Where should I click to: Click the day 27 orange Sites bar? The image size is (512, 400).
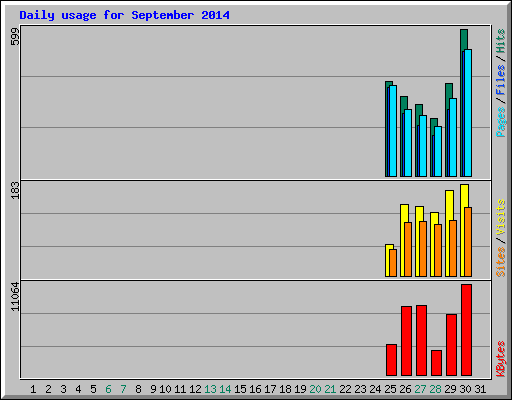point(423,249)
